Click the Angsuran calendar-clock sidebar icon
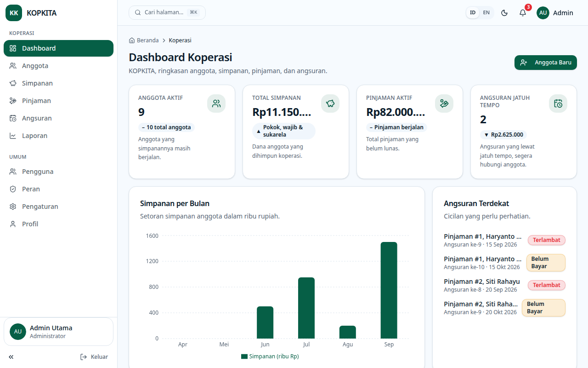This screenshot has width=588, height=368. [x=13, y=118]
